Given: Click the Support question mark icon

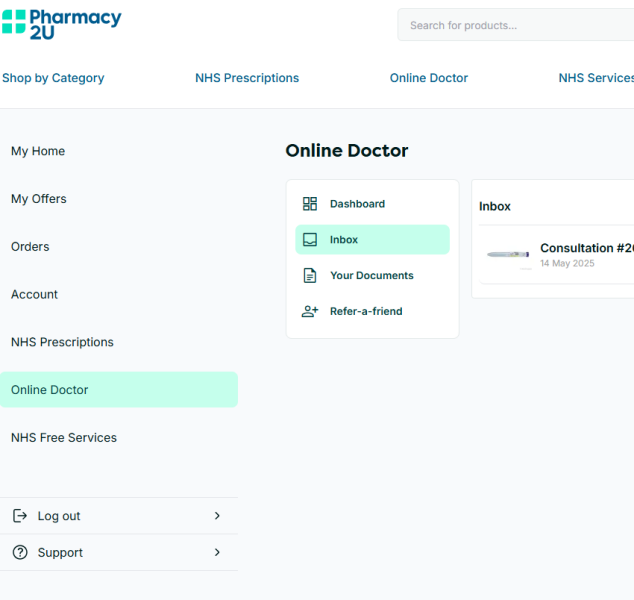Looking at the screenshot, I should tap(20, 552).
